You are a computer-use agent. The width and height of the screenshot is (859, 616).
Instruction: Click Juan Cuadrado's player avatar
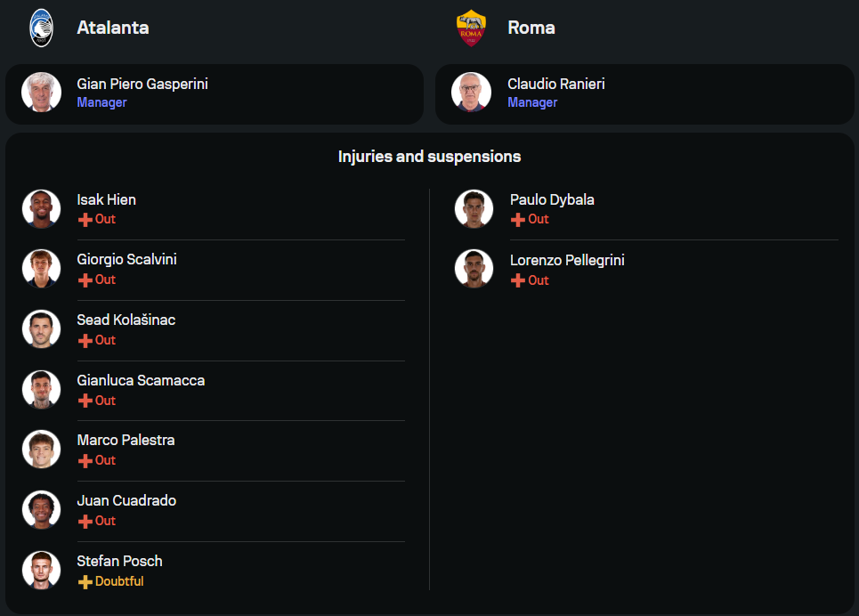[41, 510]
